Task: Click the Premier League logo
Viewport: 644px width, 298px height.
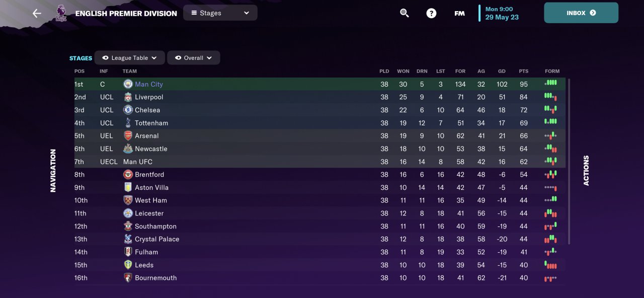Action: coord(61,14)
